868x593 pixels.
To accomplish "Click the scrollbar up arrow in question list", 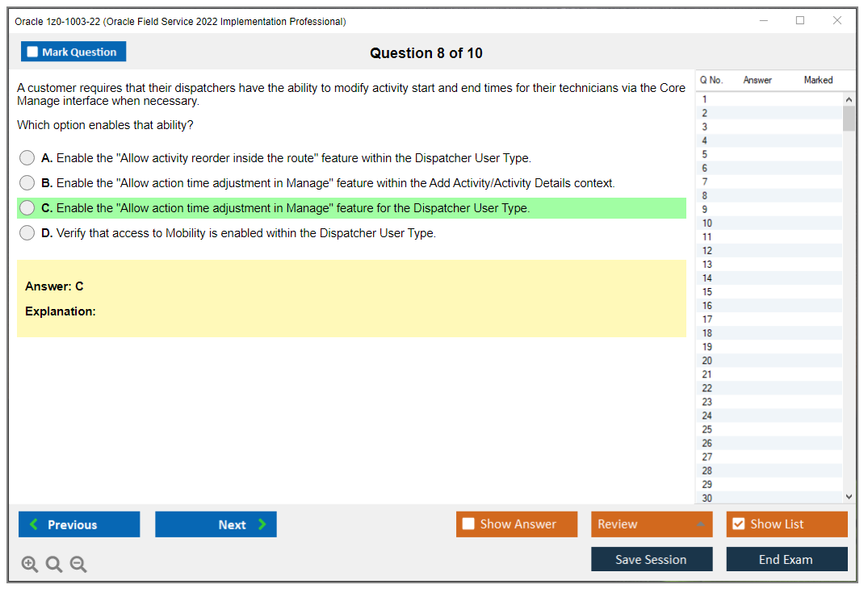I will pyautogui.click(x=848, y=98).
